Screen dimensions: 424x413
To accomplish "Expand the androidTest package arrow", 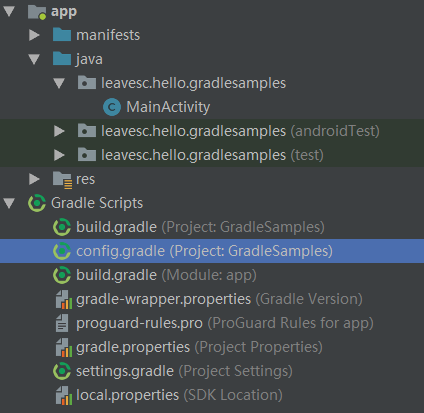I will tap(59, 131).
